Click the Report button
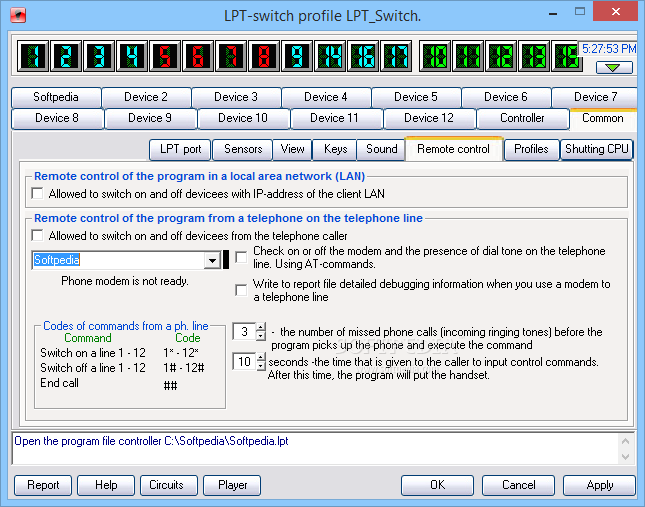Image resolution: width=645 pixels, height=507 pixels. coord(43,485)
